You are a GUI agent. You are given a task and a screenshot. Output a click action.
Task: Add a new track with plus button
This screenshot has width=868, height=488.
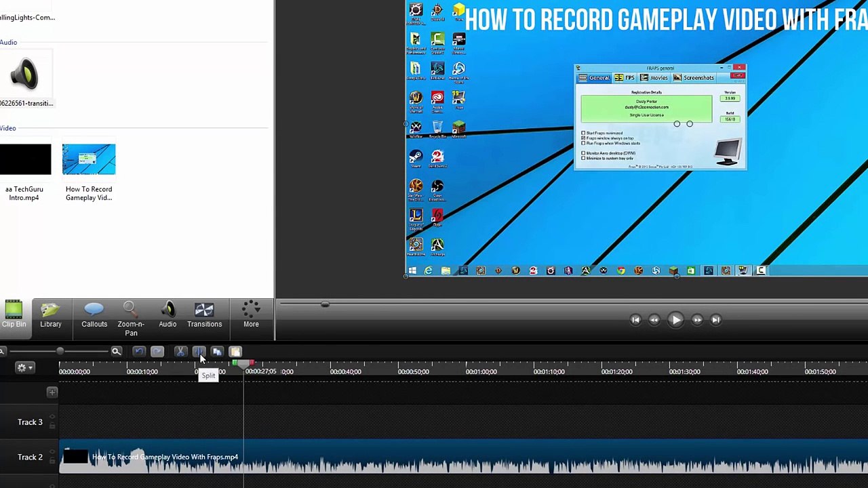52,392
